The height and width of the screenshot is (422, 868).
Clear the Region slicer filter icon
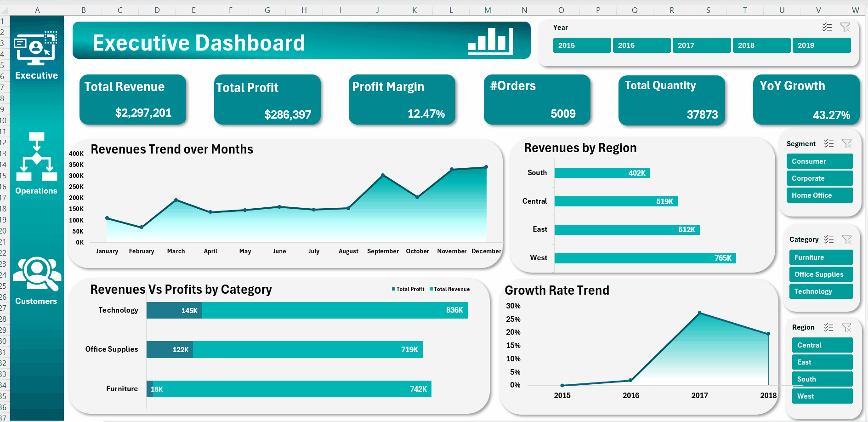847,327
